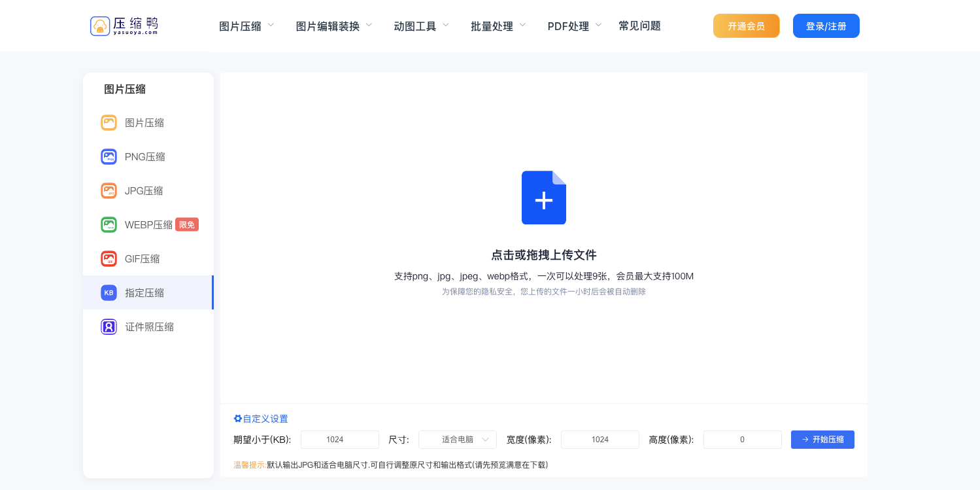Click the PNG压缩 sidebar icon
The image size is (980, 490).
pyautogui.click(x=109, y=156)
